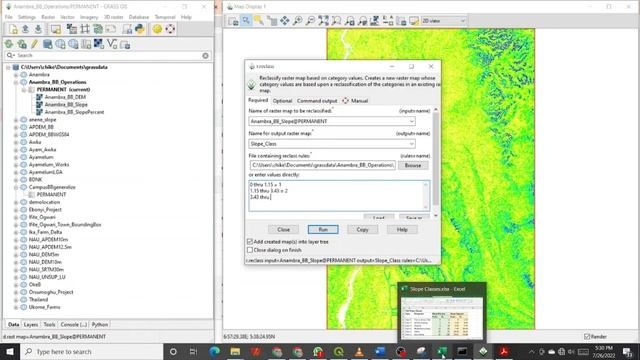Click the Copy button in dialog
The height and width of the screenshot is (360, 640).
click(362, 229)
